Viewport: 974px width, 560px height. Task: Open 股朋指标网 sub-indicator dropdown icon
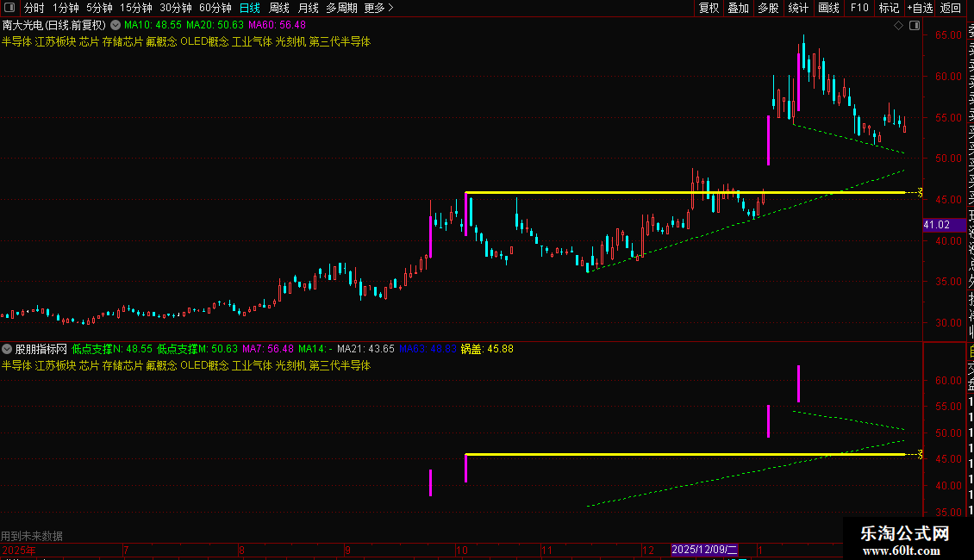(7, 349)
